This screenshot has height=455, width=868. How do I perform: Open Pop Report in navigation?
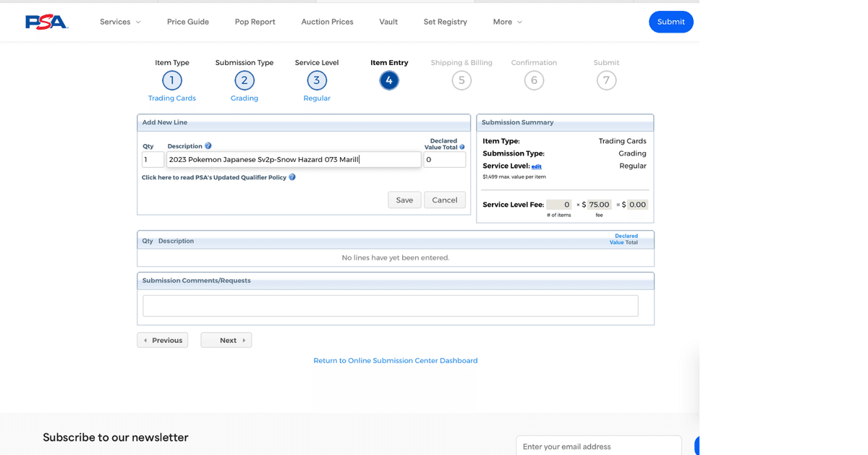pos(255,22)
